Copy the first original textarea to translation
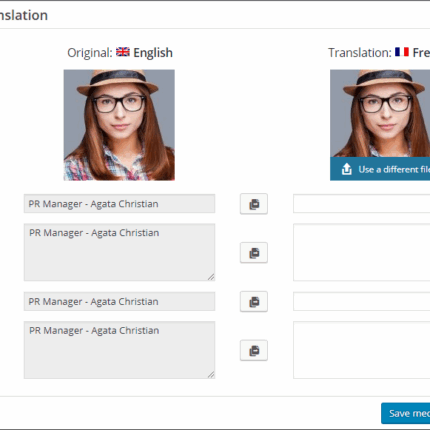Screen dimensions: 430x430 pos(254,253)
